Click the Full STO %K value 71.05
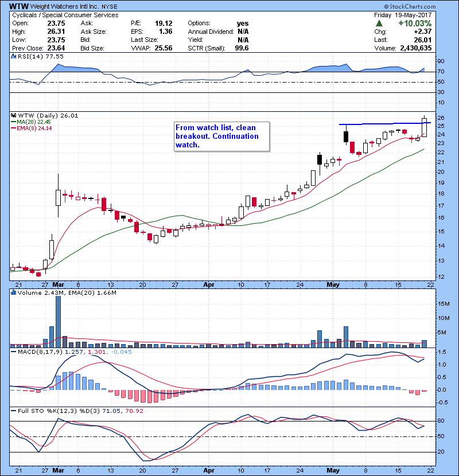459x476 pixels. point(111,411)
